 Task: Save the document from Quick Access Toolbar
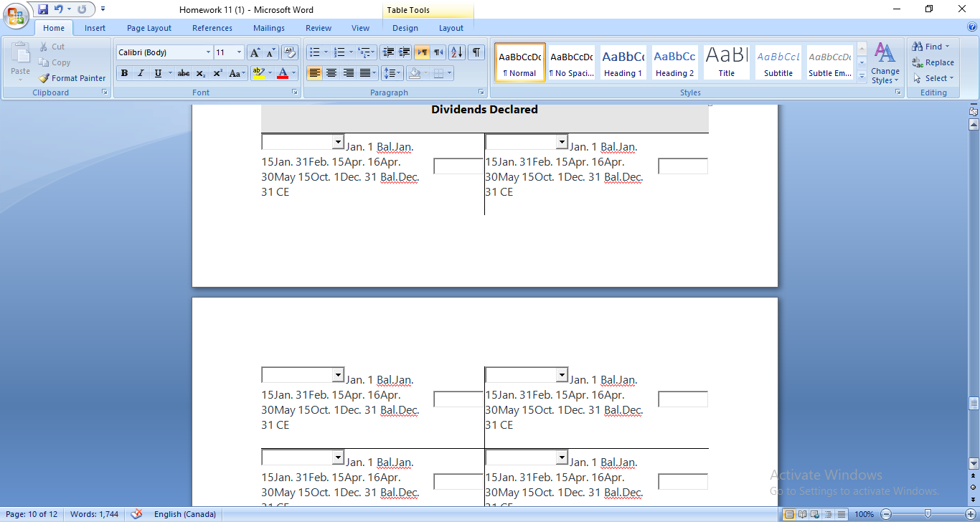coord(43,9)
